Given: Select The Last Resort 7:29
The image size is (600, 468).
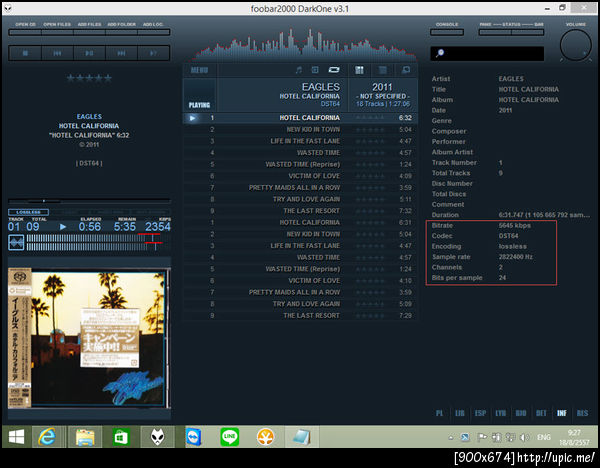Looking at the screenshot, I should [300, 316].
